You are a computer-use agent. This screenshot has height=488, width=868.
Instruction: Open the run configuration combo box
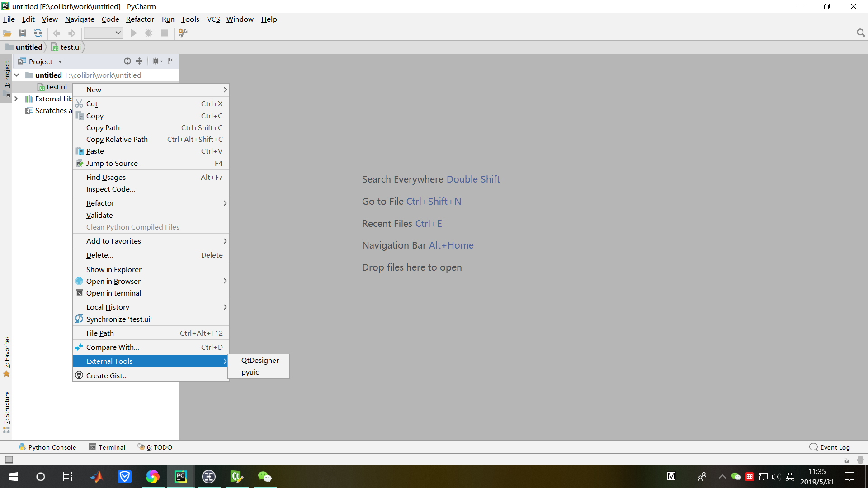tap(104, 33)
